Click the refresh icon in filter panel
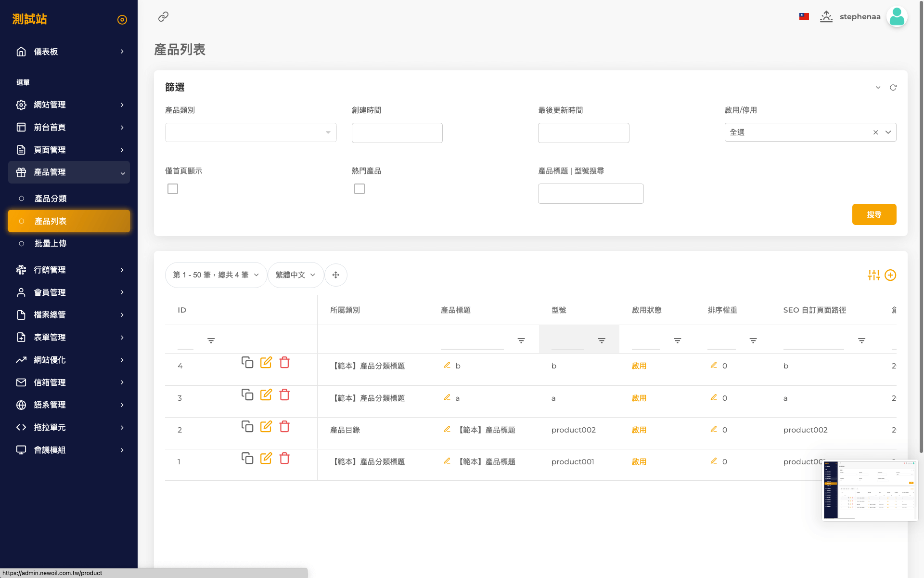924x578 pixels. [x=893, y=88]
